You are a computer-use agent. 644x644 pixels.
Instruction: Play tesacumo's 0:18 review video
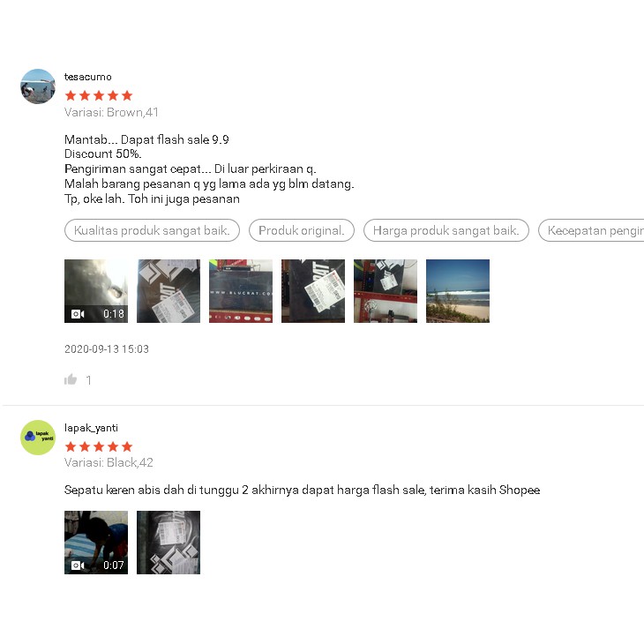(96, 291)
